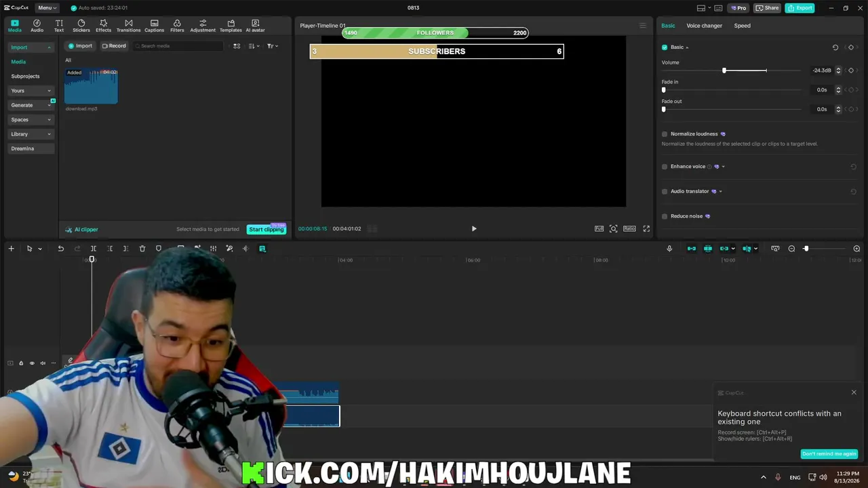Click the Share button
Image resolution: width=868 pixels, height=488 pixels.
tap(768, 8)
